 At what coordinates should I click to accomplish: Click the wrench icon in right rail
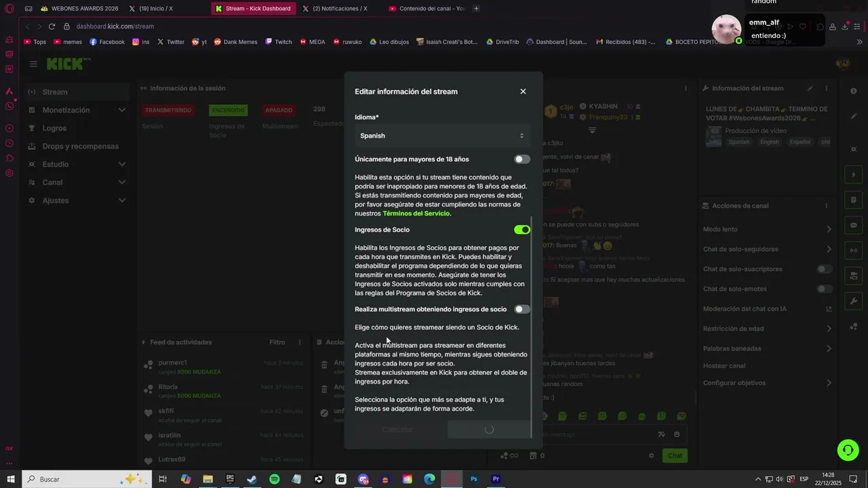pos(854,301)
